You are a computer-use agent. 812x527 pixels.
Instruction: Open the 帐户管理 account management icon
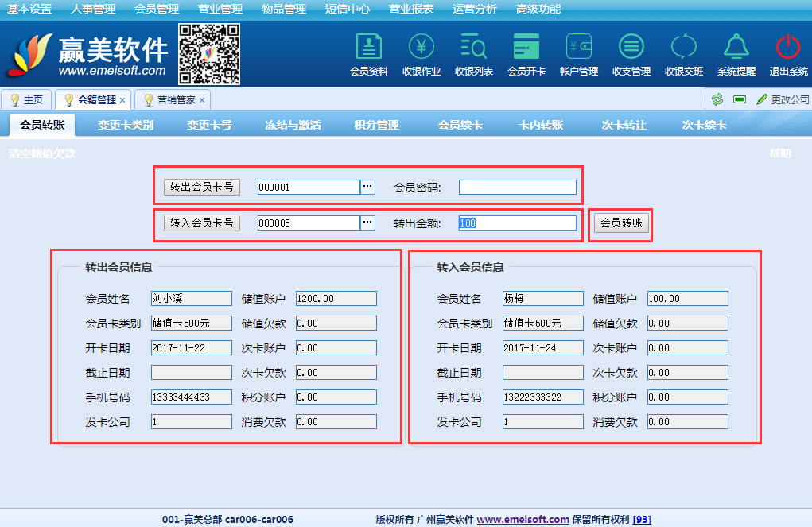[x=579, y=48]
